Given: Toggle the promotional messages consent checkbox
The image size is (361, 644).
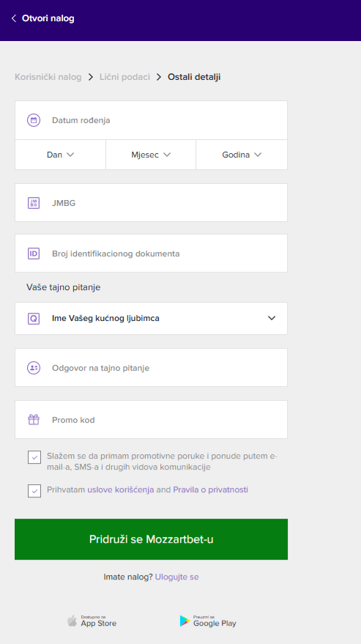Looking at the screenshot, I should [34, 457].
